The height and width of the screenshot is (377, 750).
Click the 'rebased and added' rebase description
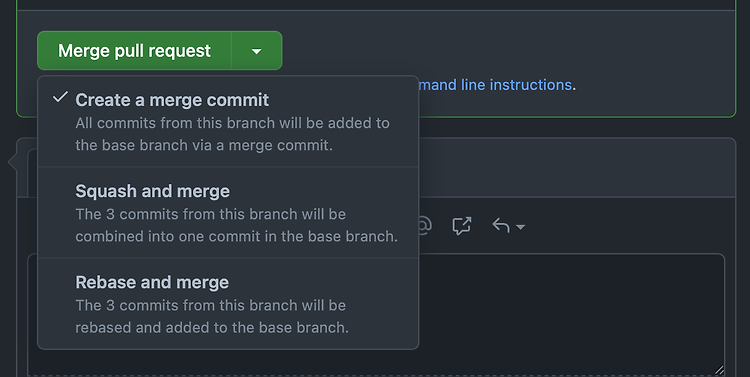click(212, 327)
